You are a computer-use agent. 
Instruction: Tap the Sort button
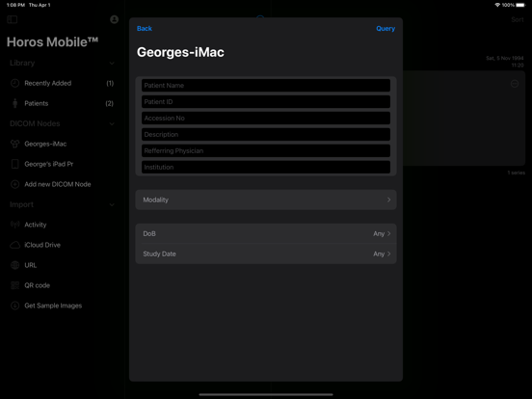[x=518, y=19]
